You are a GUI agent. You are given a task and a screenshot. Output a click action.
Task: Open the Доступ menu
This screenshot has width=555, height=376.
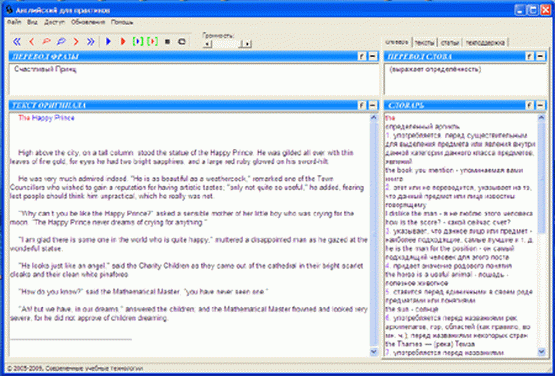(54, 22)
